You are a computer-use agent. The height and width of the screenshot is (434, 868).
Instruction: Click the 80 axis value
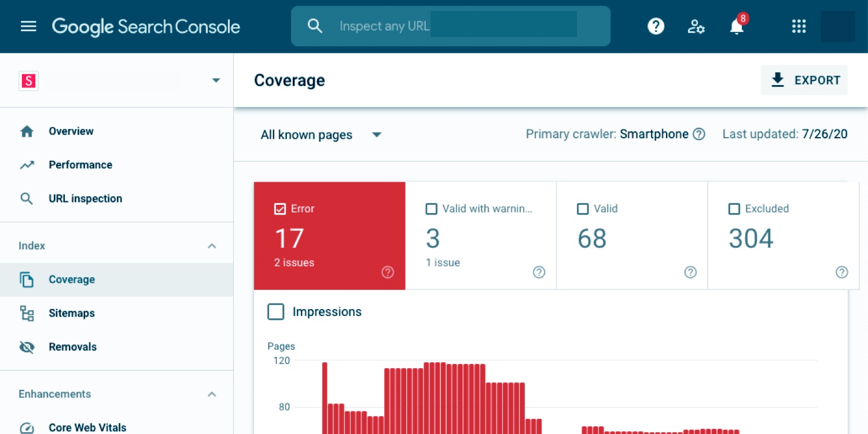point(284,407)
